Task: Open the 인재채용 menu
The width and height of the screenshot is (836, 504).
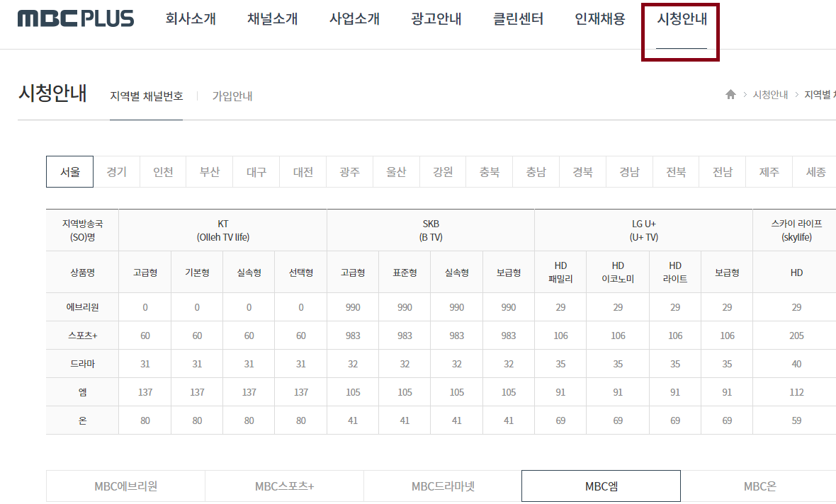Action: [599, 19]
